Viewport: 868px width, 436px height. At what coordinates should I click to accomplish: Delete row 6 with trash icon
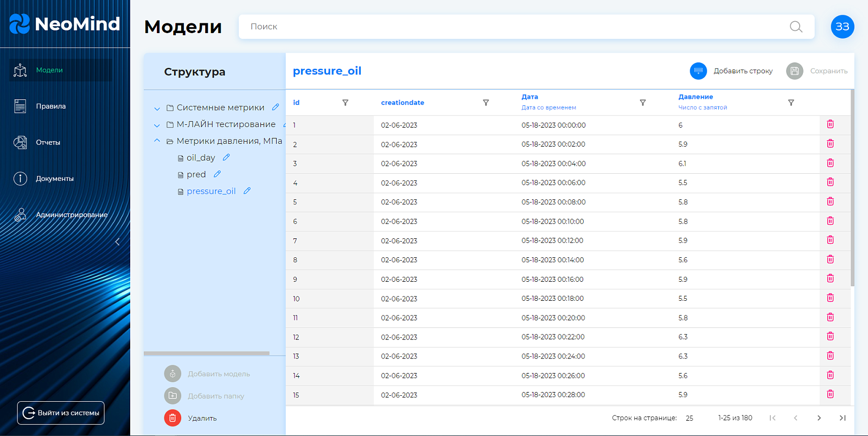(x=830, y=221)
